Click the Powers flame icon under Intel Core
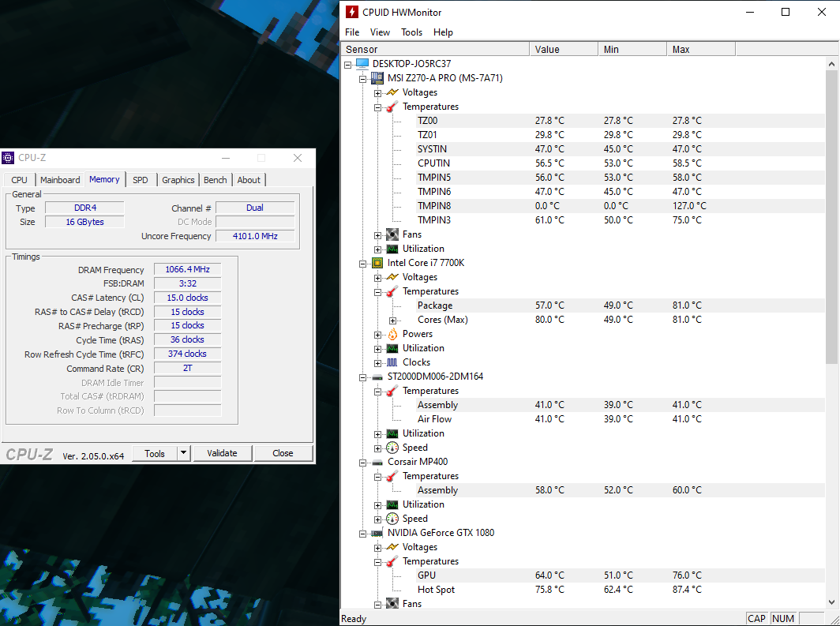The height and width of the screenshot is (626, 840). pos(392,334)
